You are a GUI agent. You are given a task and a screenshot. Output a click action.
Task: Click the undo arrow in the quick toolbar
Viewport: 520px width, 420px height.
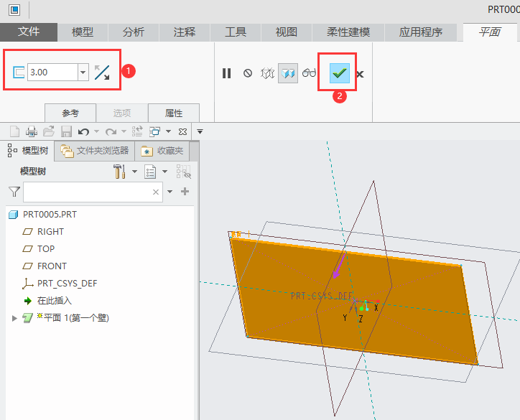(x=83, y=131)
